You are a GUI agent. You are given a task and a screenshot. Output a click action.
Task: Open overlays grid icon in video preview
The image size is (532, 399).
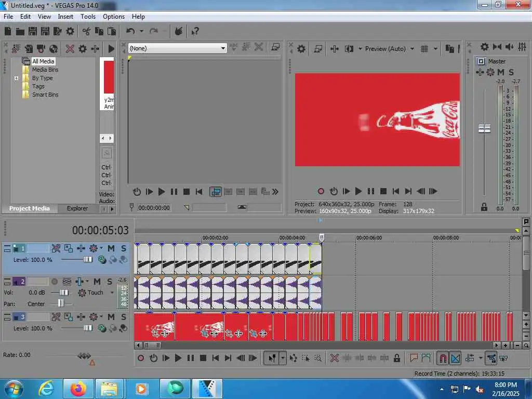pos(424,49)
